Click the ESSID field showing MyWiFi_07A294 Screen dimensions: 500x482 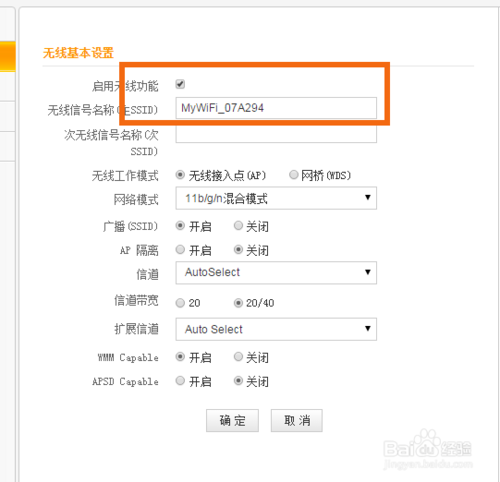point(276,108)
